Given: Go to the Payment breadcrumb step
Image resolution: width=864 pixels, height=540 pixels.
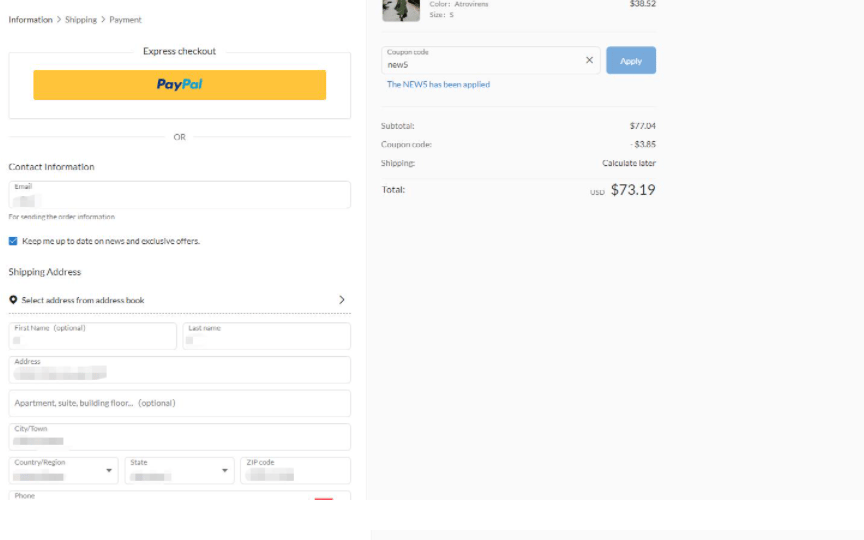Looking at the screenshot, I should pos(125,20).
